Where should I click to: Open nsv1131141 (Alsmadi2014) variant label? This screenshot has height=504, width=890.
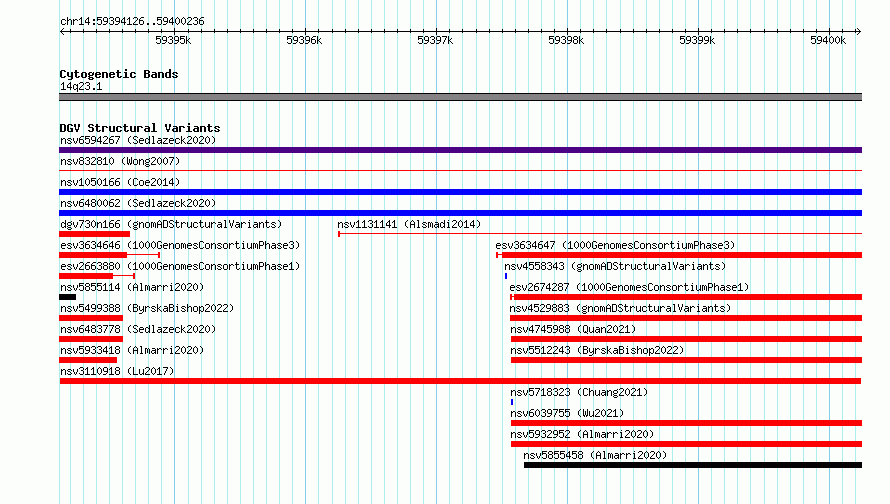(x=409, y=224)
